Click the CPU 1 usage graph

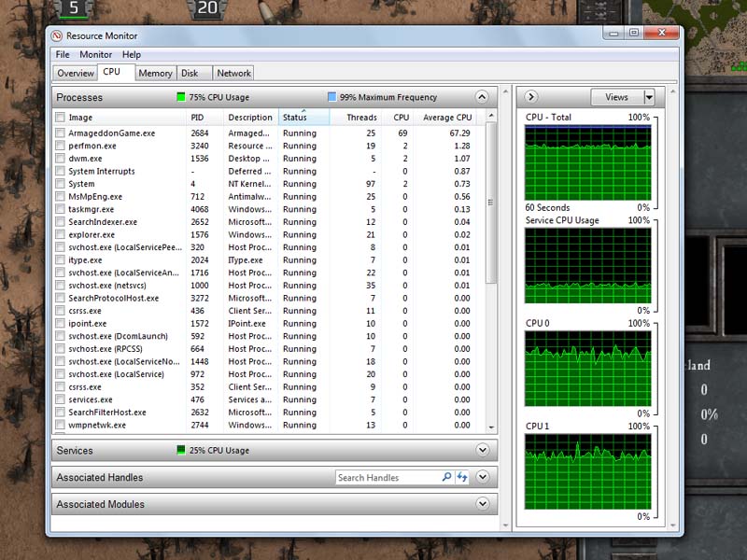tap(588, 471)
